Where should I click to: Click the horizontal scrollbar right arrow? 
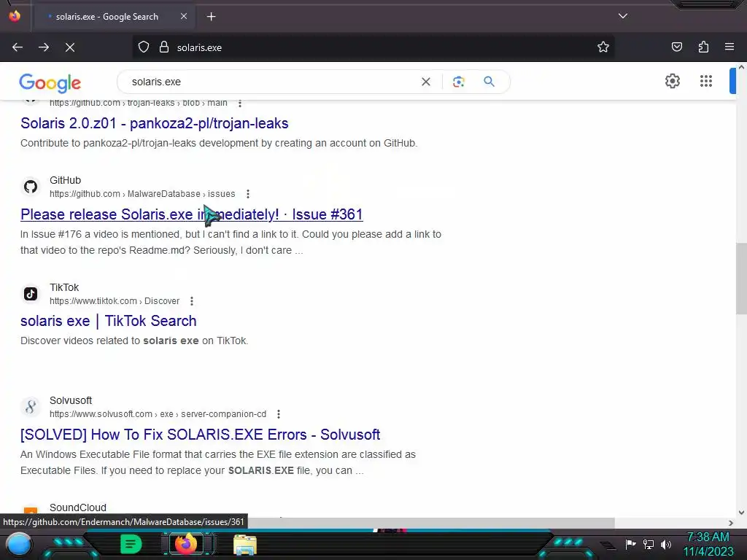tap(731, 523)
